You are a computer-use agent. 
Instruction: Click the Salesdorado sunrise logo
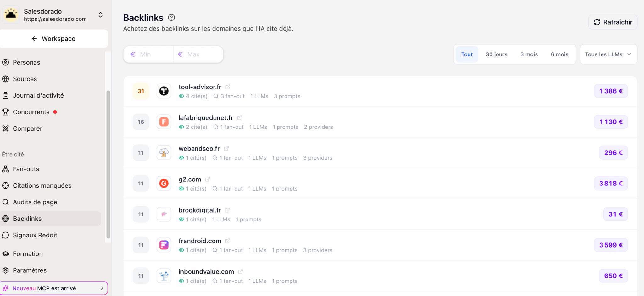pos(11,14)
